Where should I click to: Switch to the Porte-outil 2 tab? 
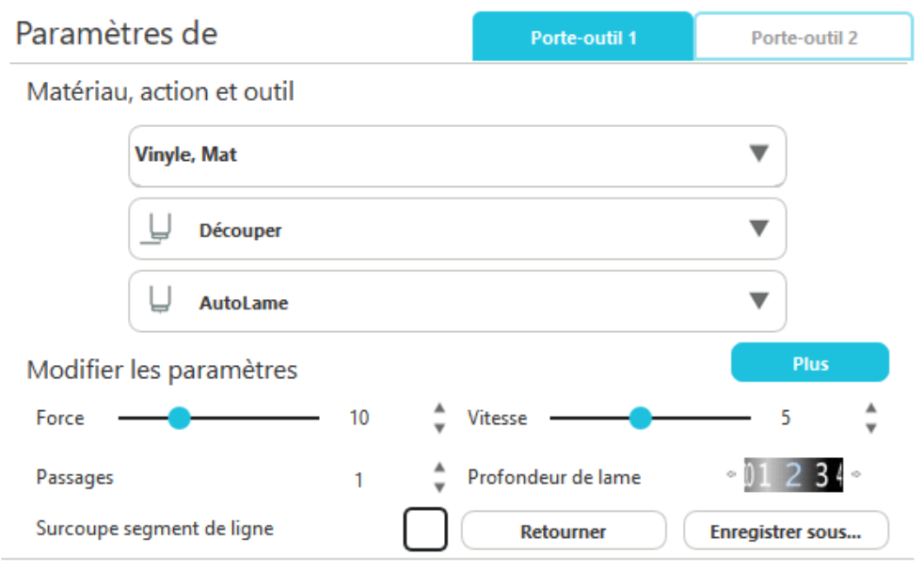pos(804,38)
